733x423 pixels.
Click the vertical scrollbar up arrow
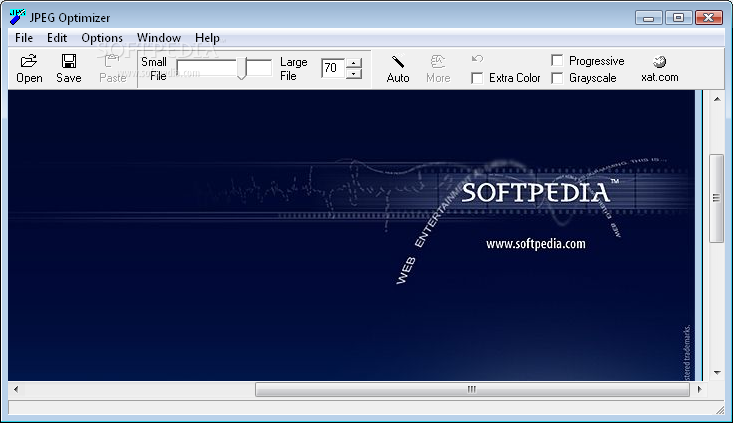pos(717,99)
